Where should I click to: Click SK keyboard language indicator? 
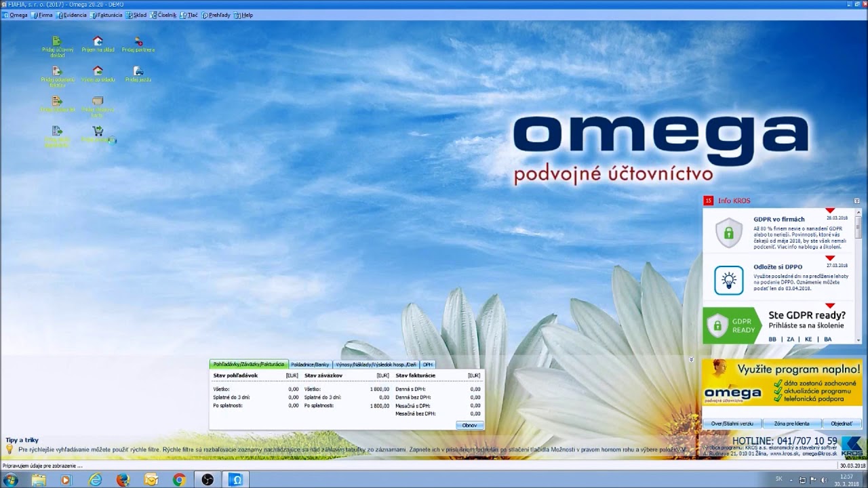(x=779, y=479)
